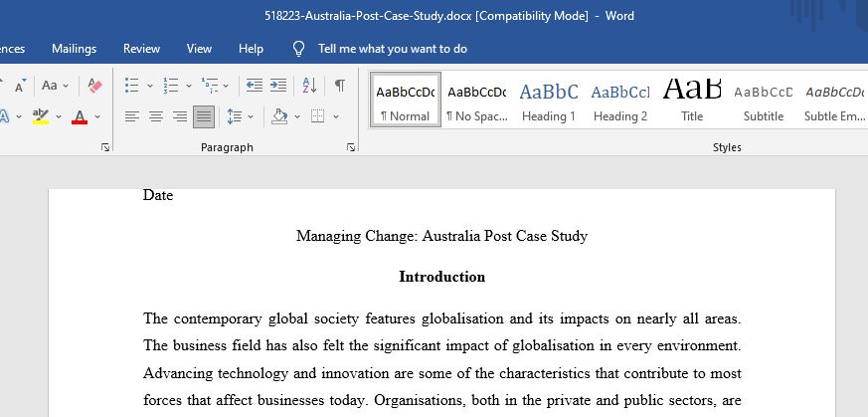Expand the Bullets library dropdown arrow
Viewport: 868px width, 417px height.
(x=149, y=86)
